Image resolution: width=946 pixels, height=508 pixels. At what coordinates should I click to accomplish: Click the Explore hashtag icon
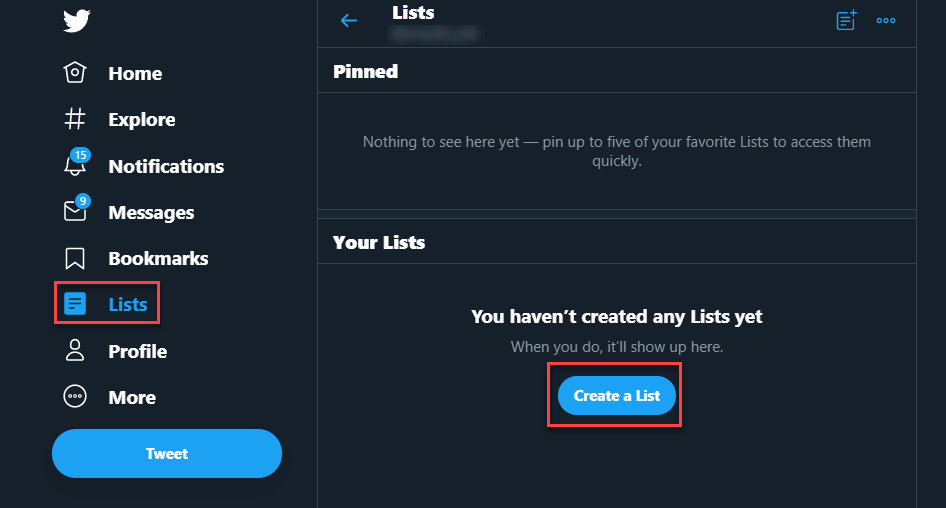pos(75,119)
